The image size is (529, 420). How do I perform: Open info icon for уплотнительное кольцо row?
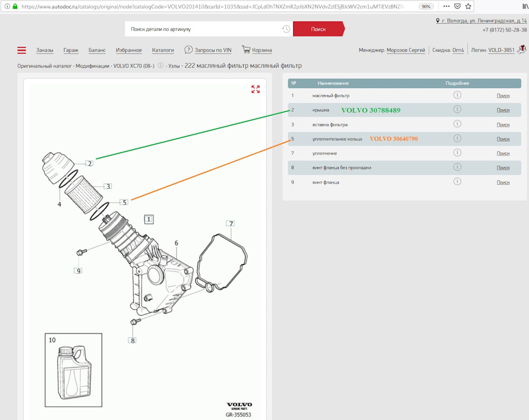pos(457,138)
